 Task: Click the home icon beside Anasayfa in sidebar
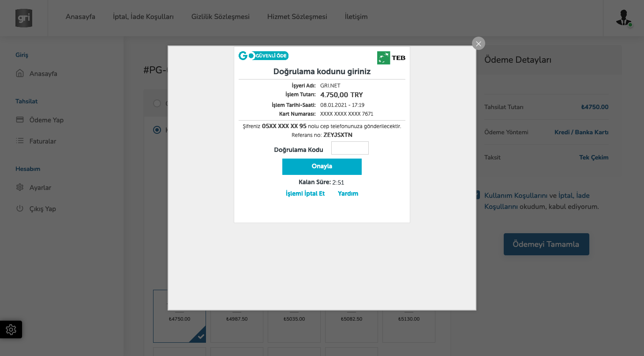coord(20,74)
